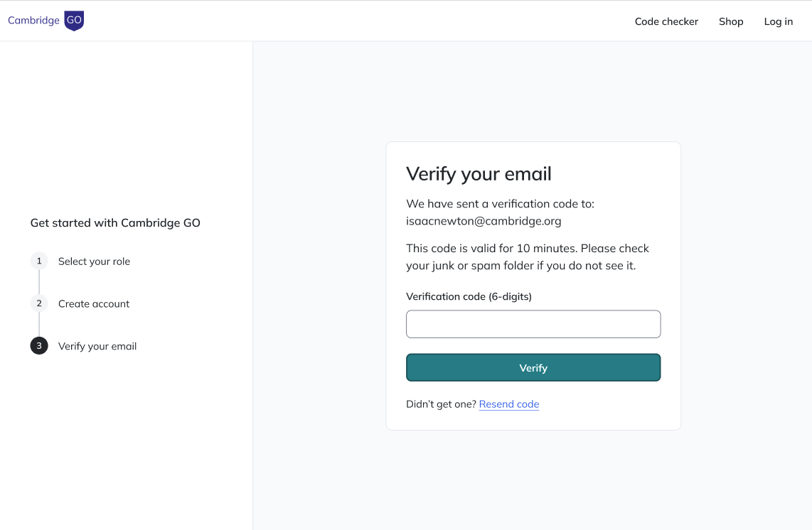Select step 1 circle in progress list
The height and width of the screenshot is (530, 812).
click(39, 261)
